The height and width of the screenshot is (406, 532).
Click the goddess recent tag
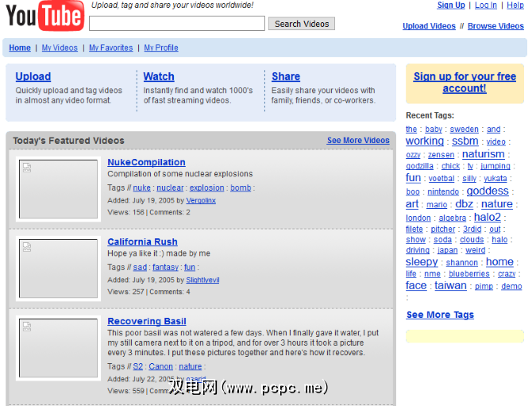click(488, 191)
